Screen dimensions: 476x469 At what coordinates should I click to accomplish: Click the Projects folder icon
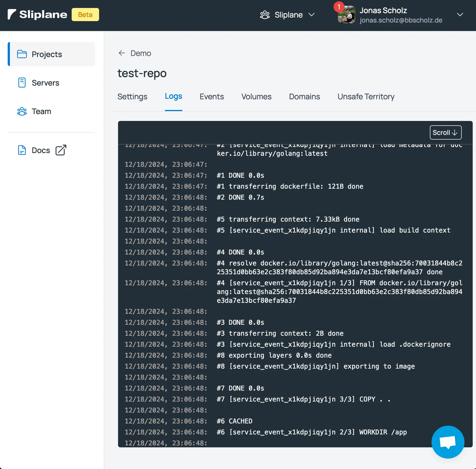coord(22,54)
